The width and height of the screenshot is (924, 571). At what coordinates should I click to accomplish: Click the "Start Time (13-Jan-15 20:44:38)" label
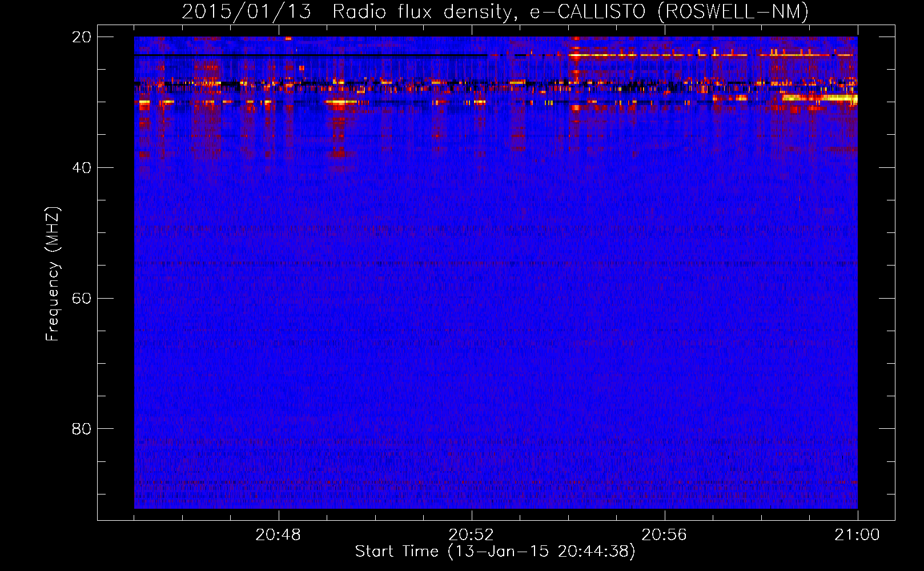pos(495,552)
